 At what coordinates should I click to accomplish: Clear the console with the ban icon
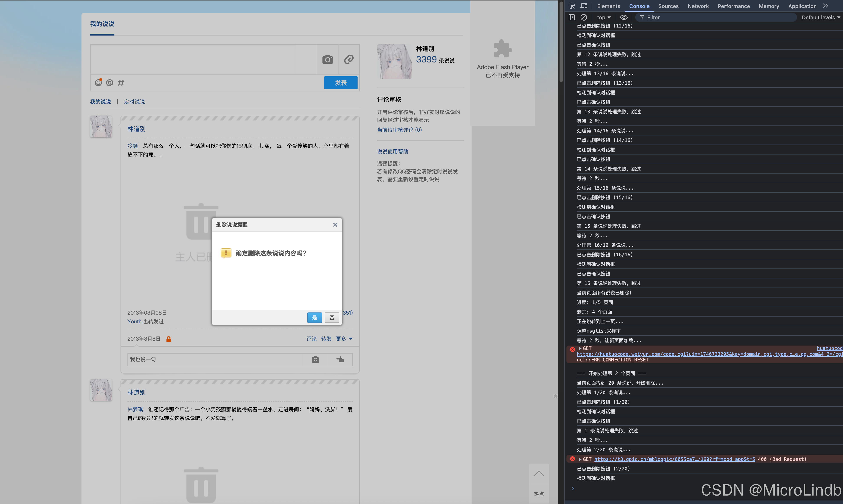pyautogui.click(x=584, y=17)
